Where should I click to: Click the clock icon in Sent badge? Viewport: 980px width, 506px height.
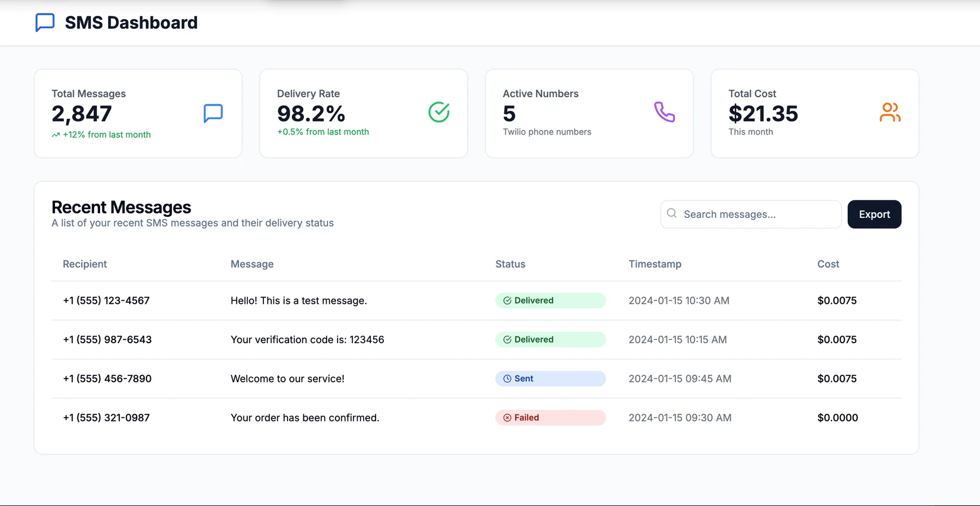coord(507,379)
